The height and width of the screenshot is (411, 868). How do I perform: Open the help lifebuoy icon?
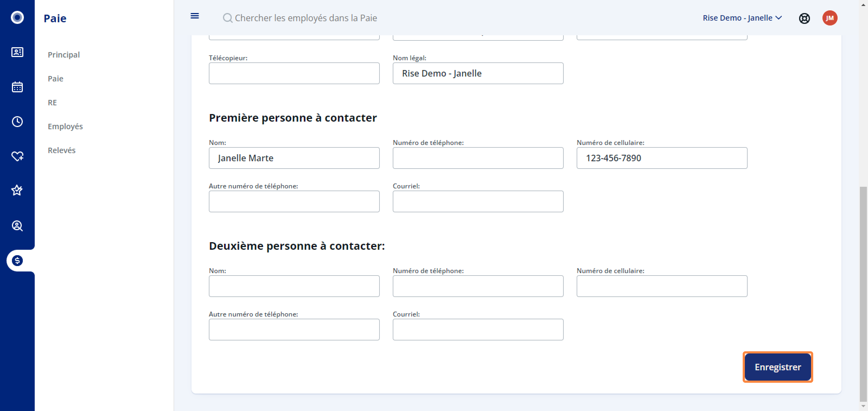[x=804, y=18]
